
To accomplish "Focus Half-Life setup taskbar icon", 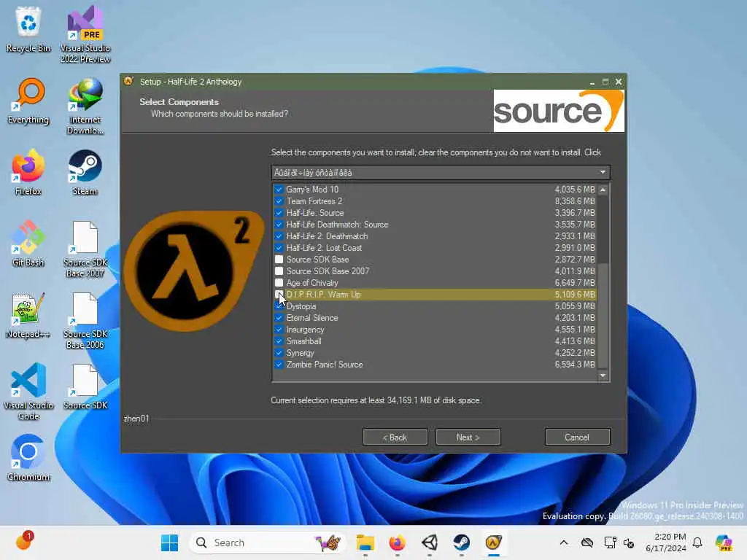I will [x=494, y=542].
